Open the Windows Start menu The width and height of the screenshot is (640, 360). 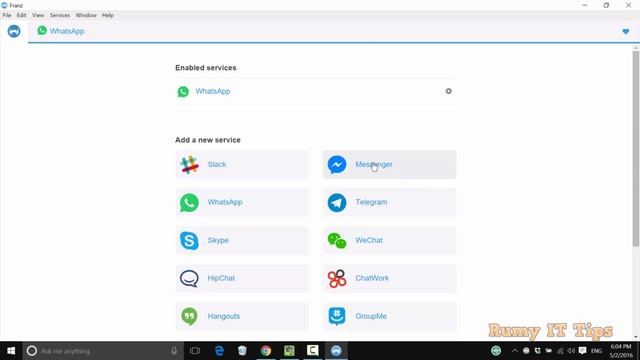[11, 351]
